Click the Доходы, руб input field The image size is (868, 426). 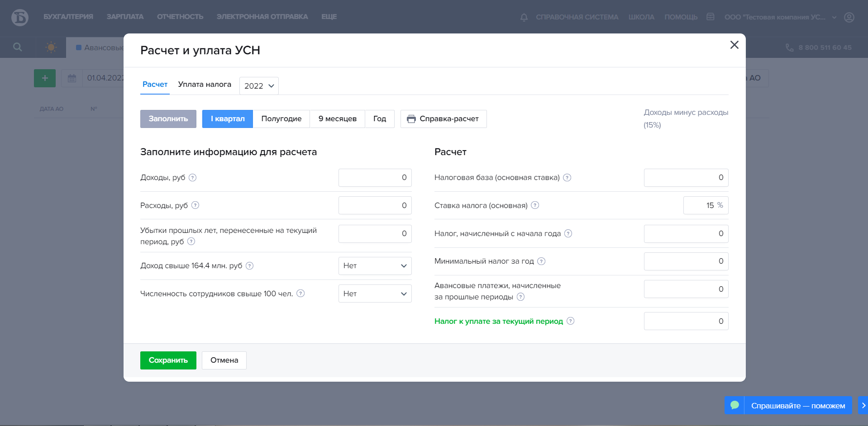(375, 178)
